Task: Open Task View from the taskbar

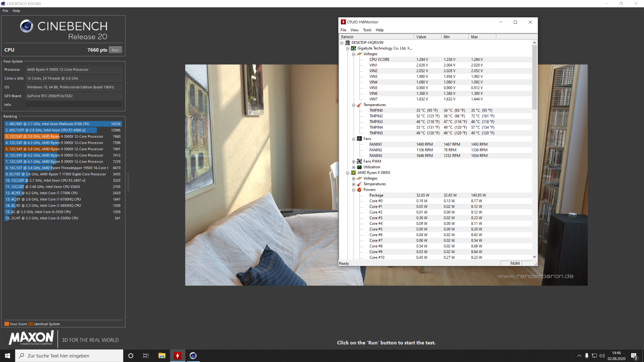Action: 146,356
